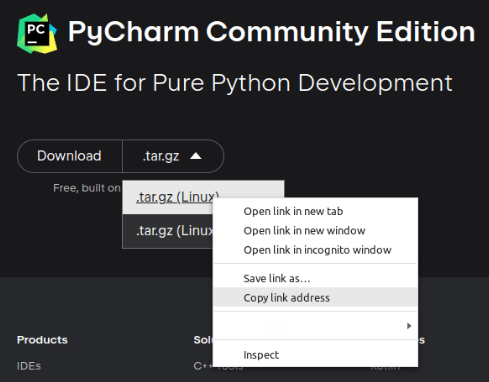Choose the second .tar.gz (Linux) dark entry
Viewport: 489px width, 382px height.
168,231
